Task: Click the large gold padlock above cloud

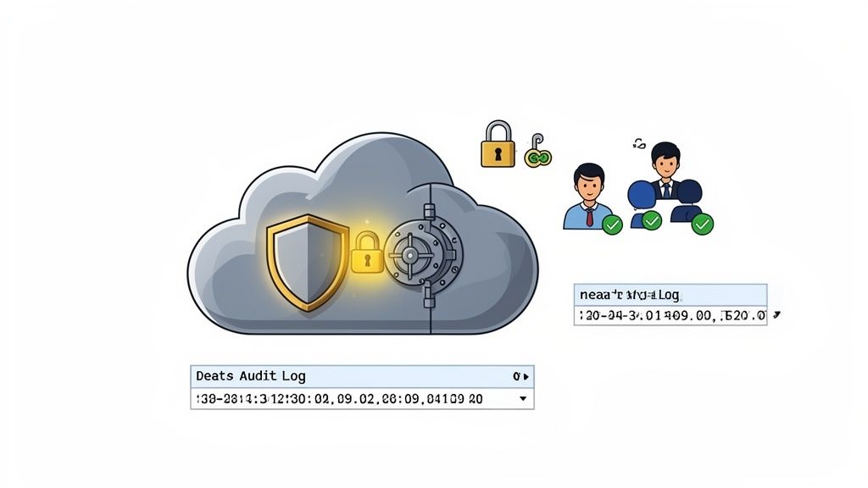Action: click(498, 144)
